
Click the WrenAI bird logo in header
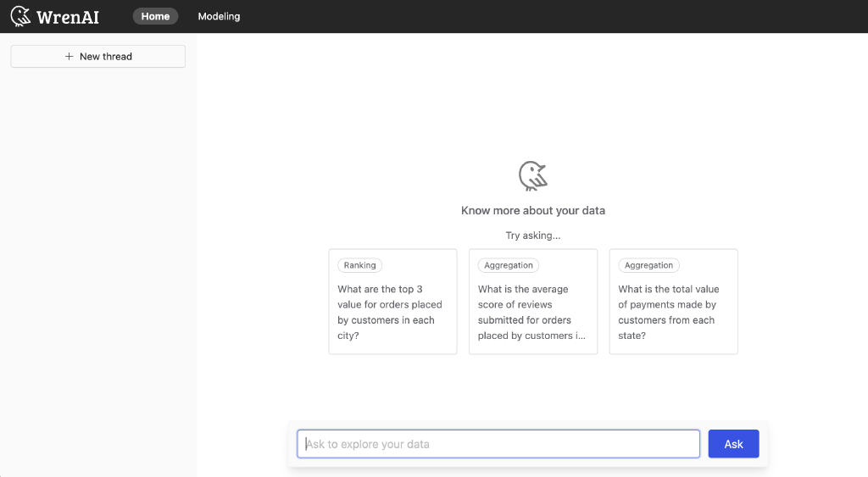coord(20,16)
